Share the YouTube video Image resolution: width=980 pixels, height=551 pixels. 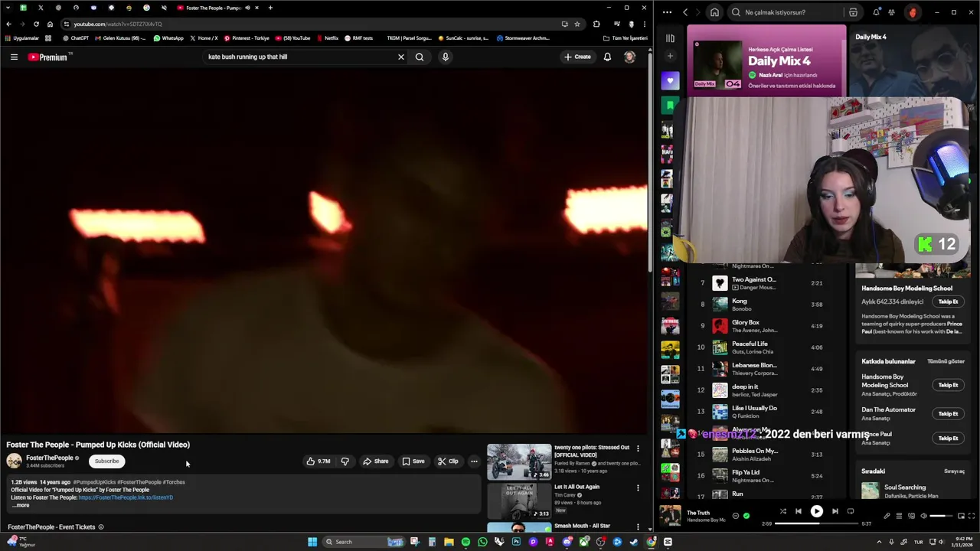pos(375,461)
